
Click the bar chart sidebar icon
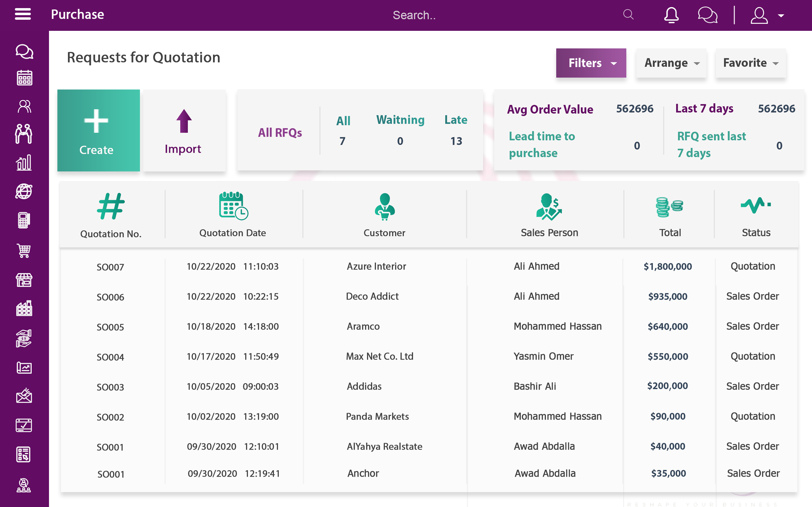pyautogui.click(x=24, y=163)
